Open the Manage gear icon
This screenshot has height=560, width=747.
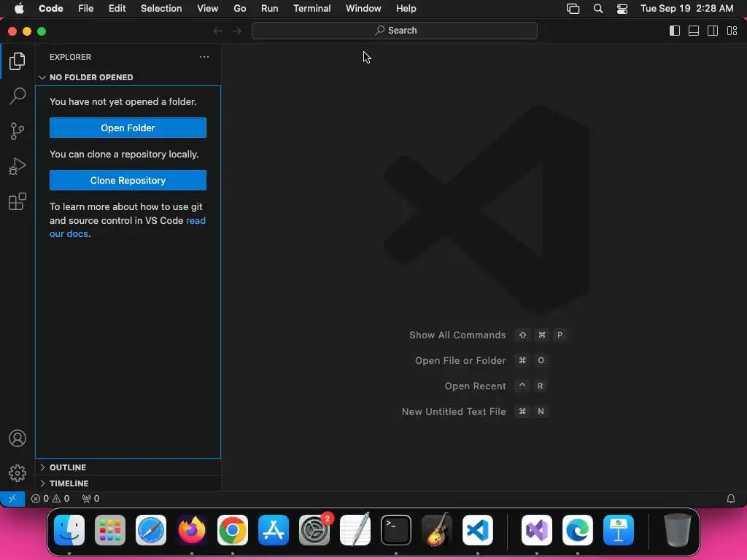[18, 472]
